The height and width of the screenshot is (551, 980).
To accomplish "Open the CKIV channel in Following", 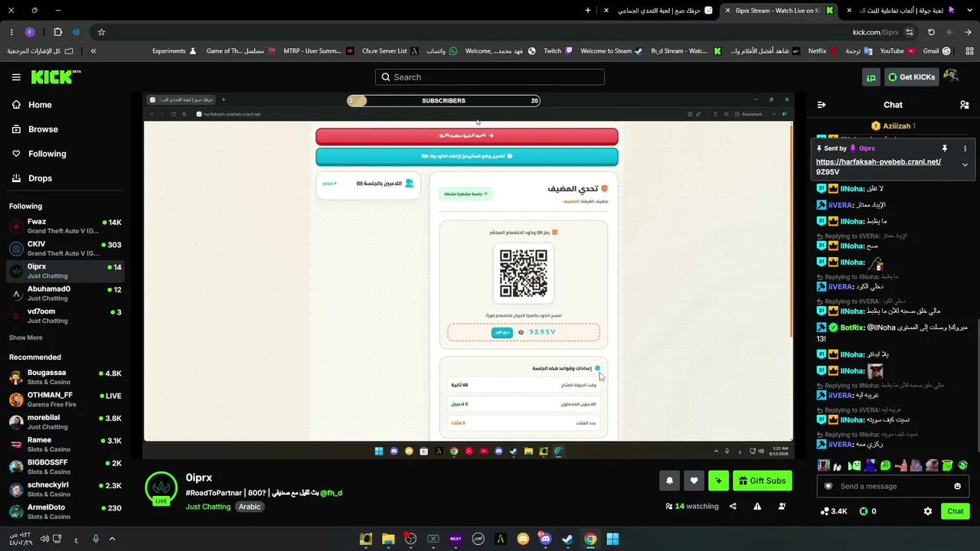I will (x=65, y=249).
